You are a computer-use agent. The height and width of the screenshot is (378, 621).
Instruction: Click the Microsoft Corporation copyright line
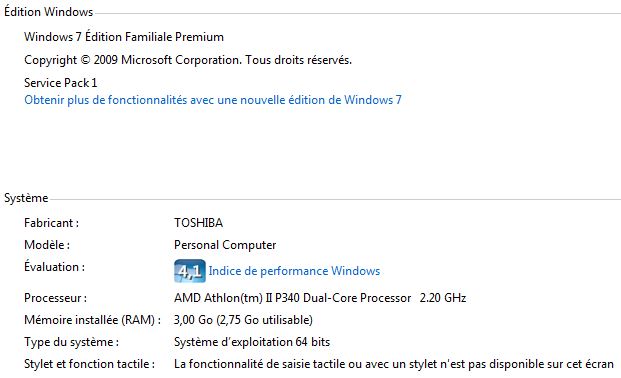coord(188,60)
